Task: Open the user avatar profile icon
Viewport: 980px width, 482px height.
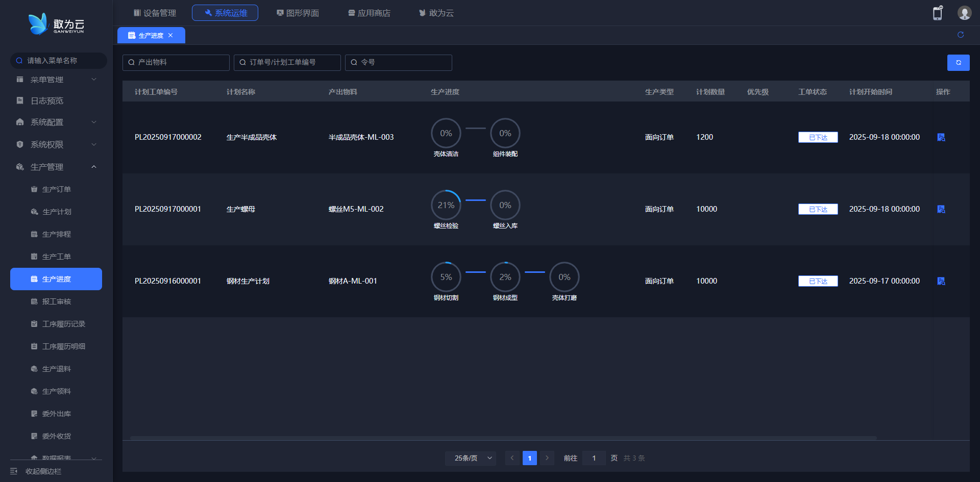Action: pos(964,13)
